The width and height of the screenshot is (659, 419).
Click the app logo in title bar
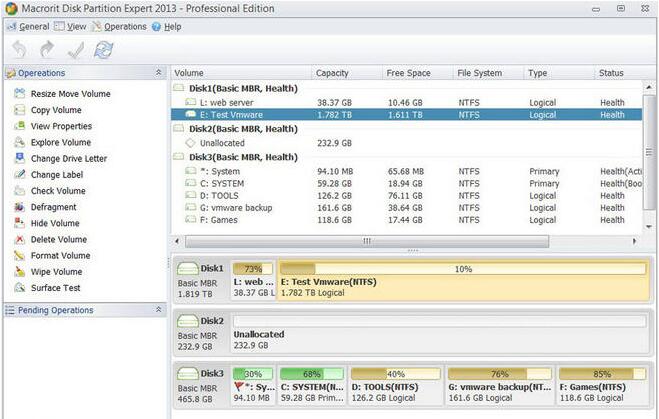(x=11, y=8)
